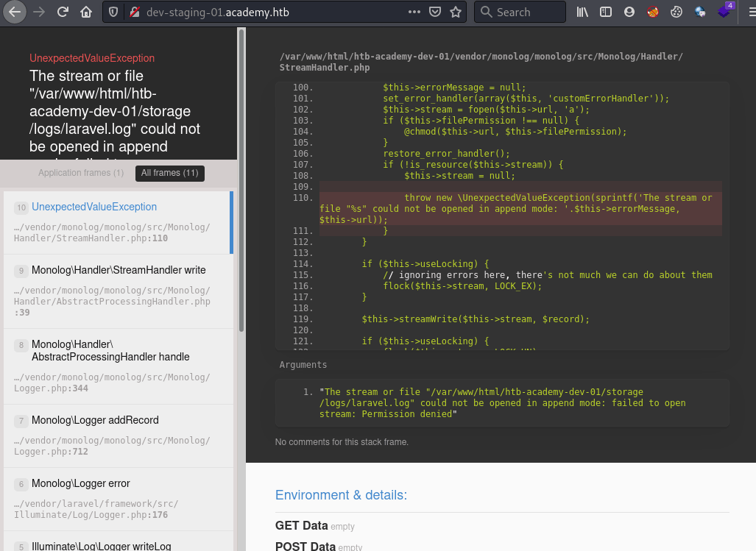Open the Library bookmarks icon

coord(582,12)
